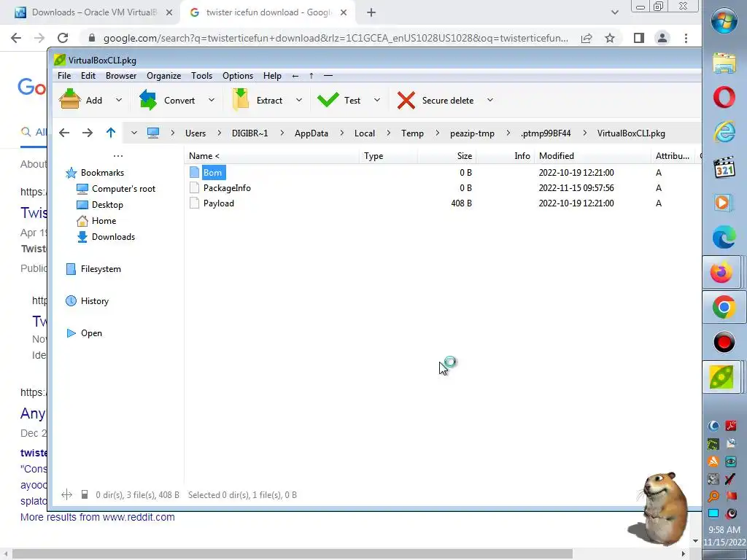The width and height of the screenshot is (747, 560).
Task: Open the Chrome three-dot menu
Action: 686,38
